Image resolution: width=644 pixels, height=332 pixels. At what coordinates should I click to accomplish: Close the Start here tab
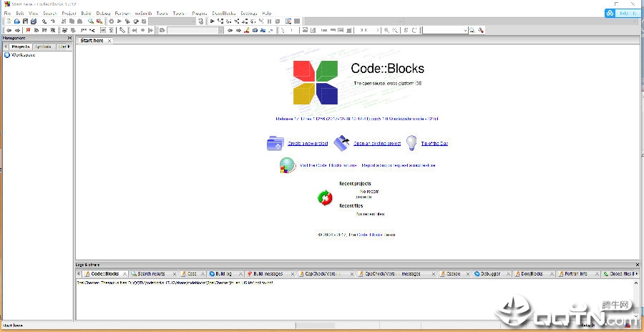[x=109, y=41]
